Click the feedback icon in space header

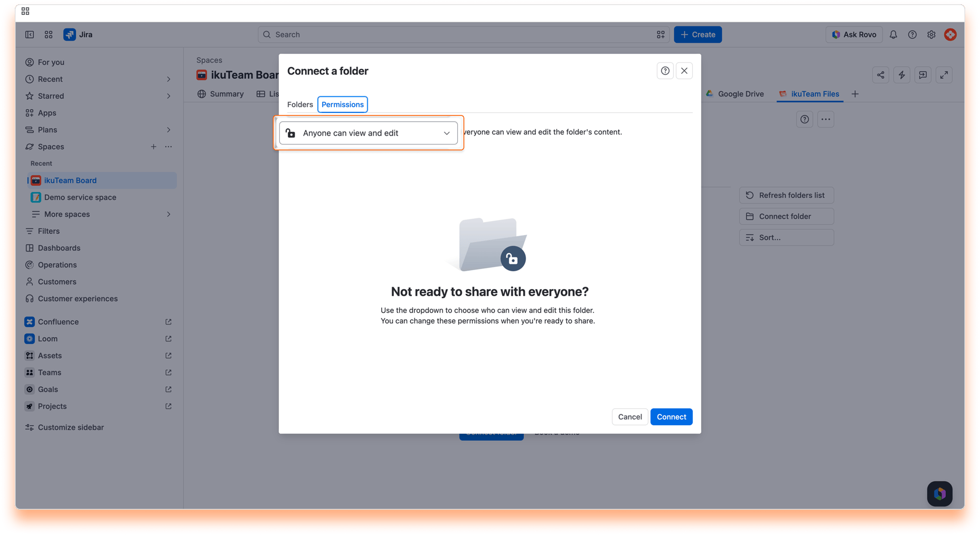tap(923, 75)
